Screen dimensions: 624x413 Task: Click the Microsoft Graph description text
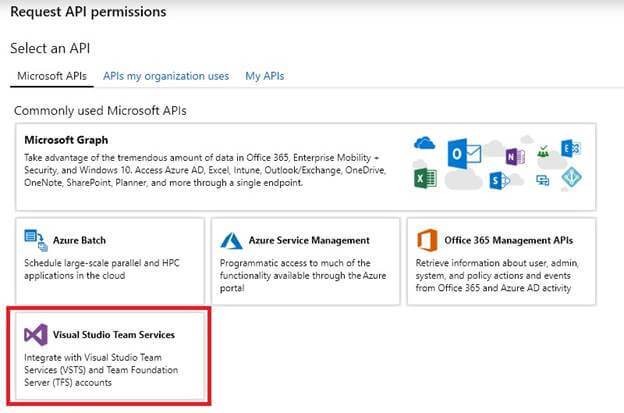(205, 170)
